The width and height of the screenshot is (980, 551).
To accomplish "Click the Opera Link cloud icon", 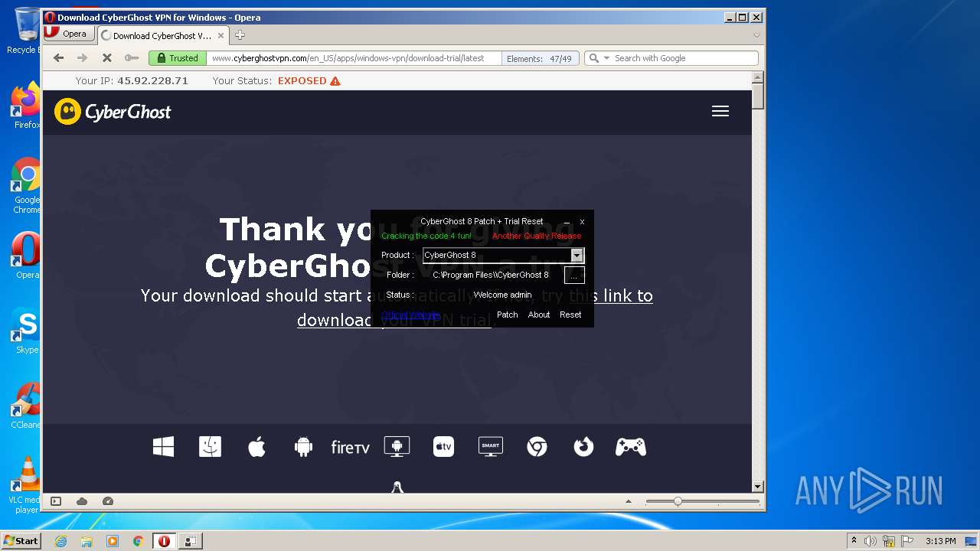I will click(82, 501).
